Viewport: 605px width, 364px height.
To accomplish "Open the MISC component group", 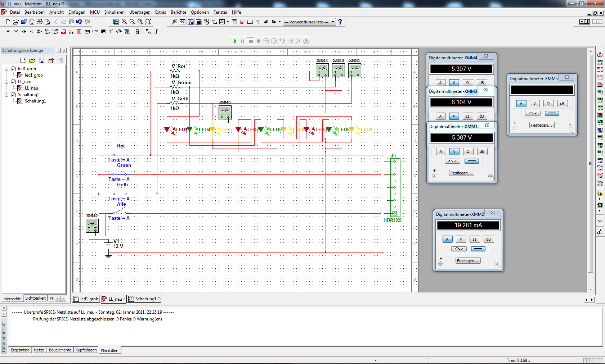I will tap(95, 32).
